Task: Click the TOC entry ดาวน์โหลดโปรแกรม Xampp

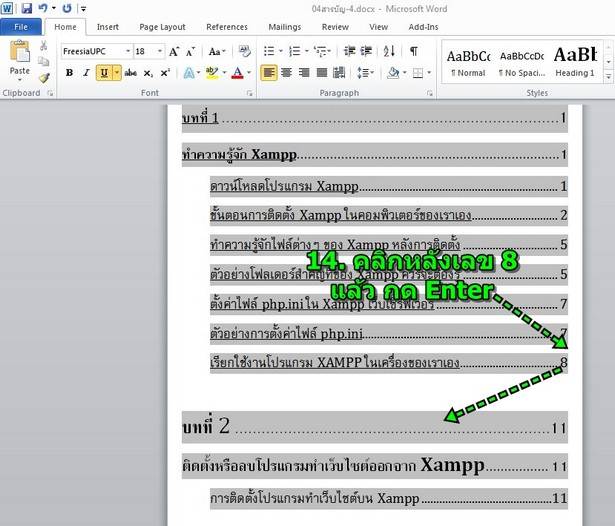Action: pos(389,186)
